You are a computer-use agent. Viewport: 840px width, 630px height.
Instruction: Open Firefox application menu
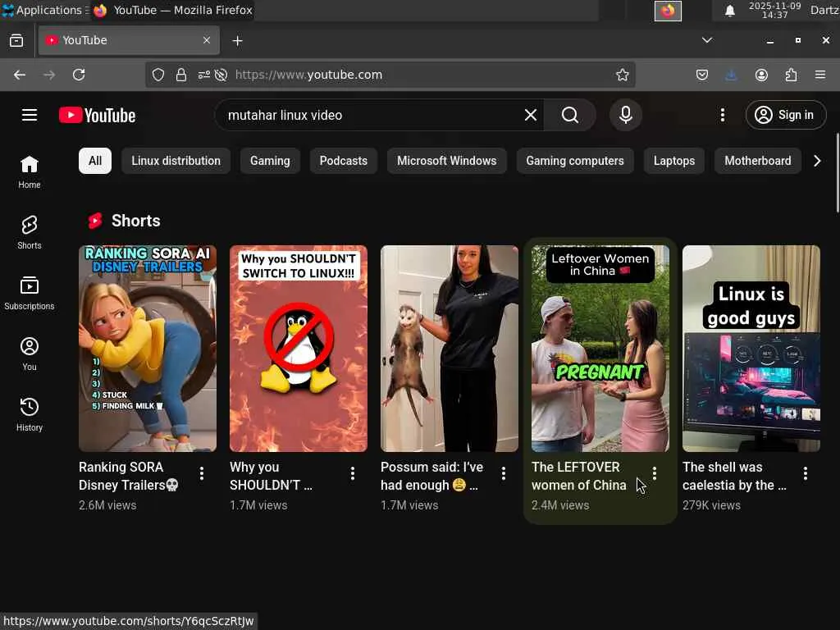[x=820, y=75]
